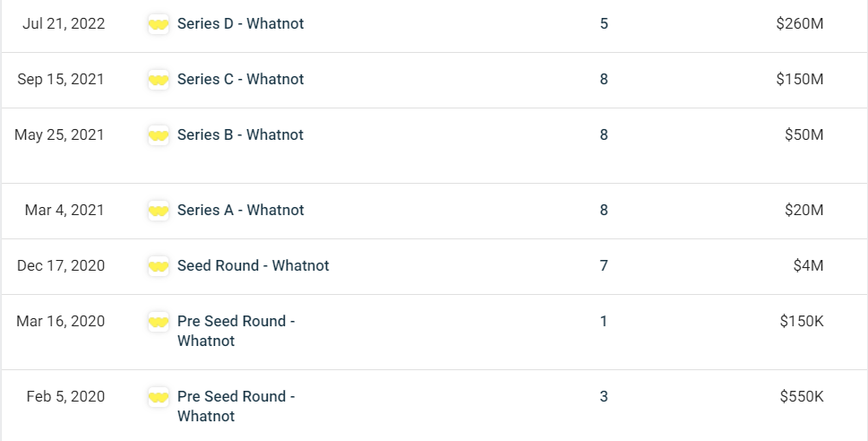Viewport: 868px width, 441px height.
Task: Open the Series B - Whatnot link
Action: point(240,135)
